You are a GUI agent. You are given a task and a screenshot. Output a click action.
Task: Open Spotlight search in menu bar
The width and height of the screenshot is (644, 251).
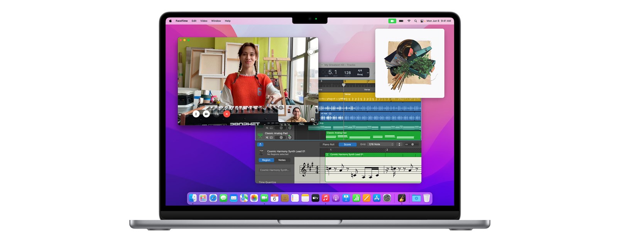click(x=416, y=21)
